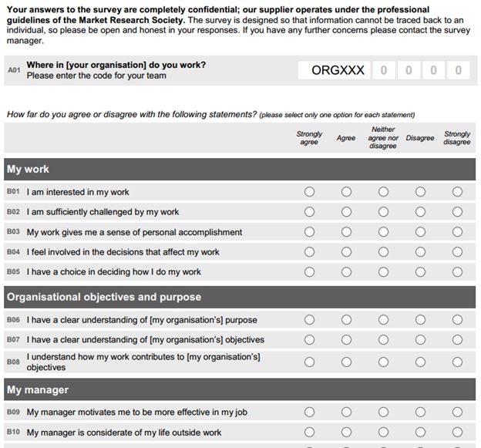
Task: Click the ORGXXX team code prefix
Action: 338,70
